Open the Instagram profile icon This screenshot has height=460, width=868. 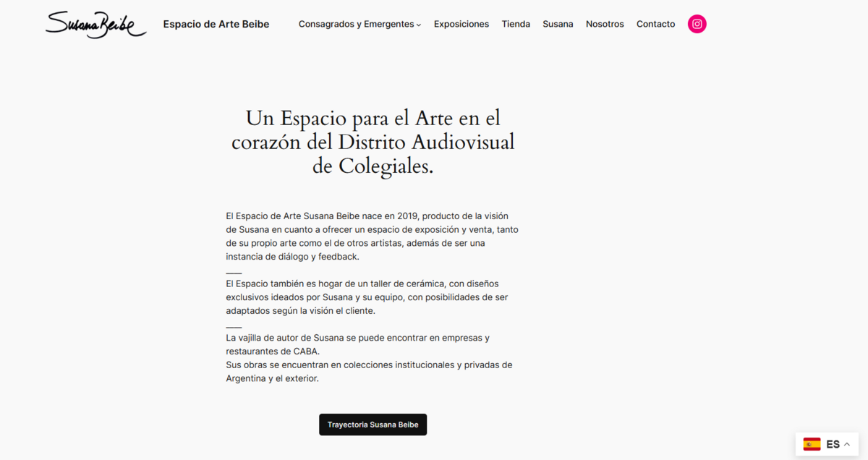(x=697, y=24)
